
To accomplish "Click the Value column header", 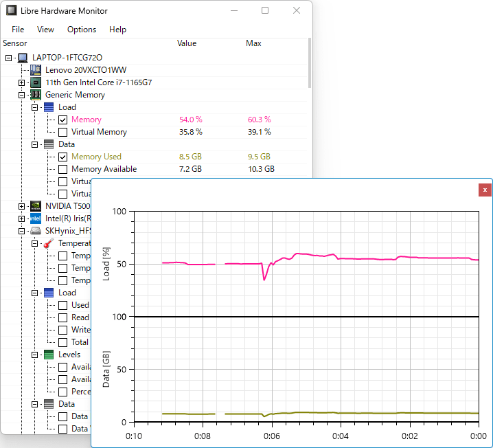I will pos(187,43).
